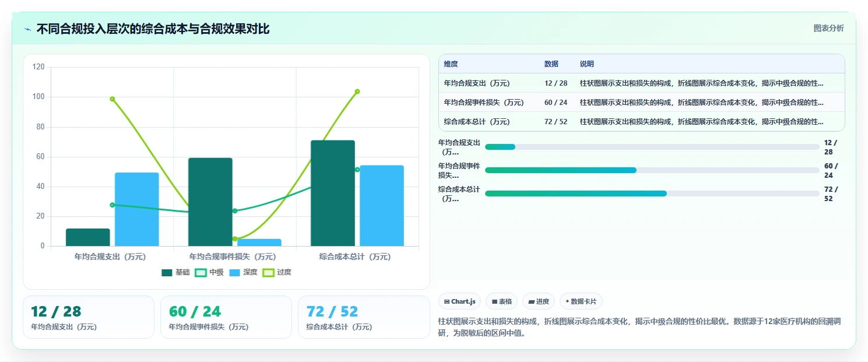Screen dimensions: 868x362
Task: Select the 进度 tag
Action: (539, 301)
